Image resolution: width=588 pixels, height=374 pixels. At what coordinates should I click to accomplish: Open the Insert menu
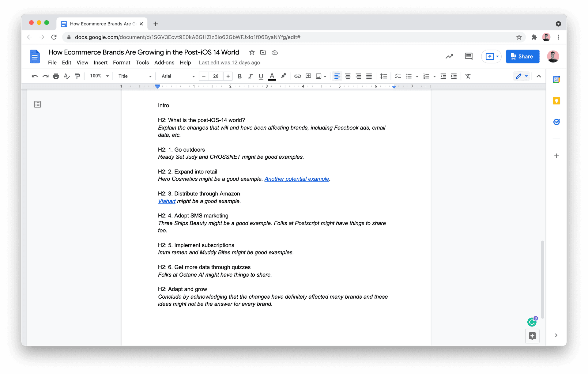coord(100,62)
